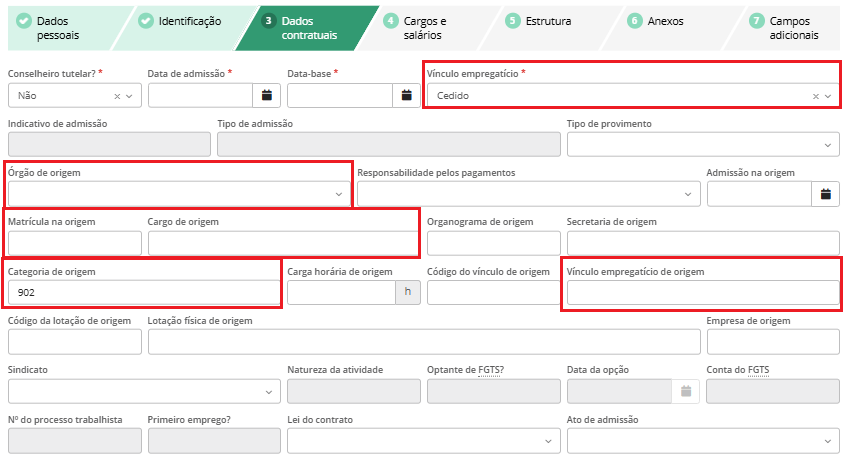Click the Dados pessoais checkmark icon

[23, 21]
